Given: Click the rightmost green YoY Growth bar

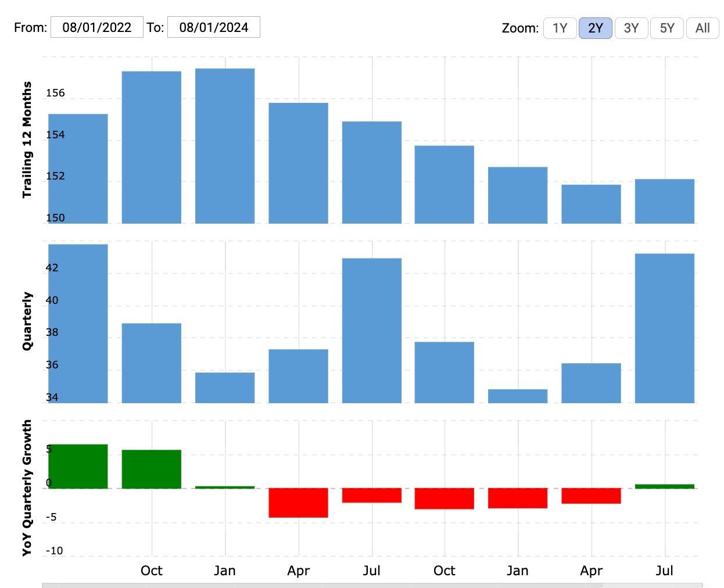Looking at the screenshot, I should point(664,486).
